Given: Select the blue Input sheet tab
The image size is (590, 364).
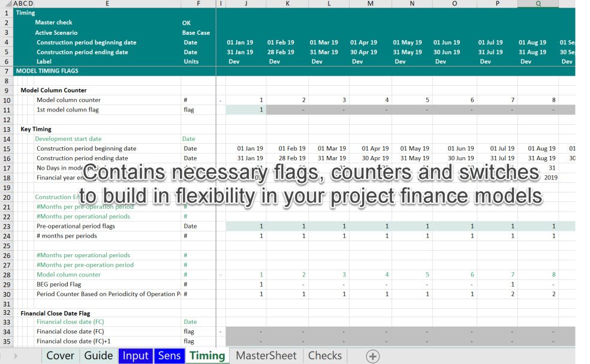Looking at the screenshot, I should point(135,356).
